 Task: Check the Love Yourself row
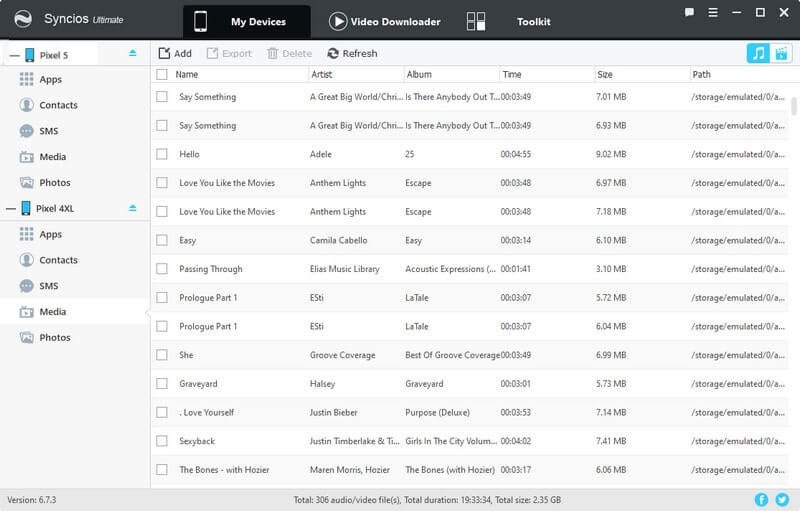pos(162,412)
